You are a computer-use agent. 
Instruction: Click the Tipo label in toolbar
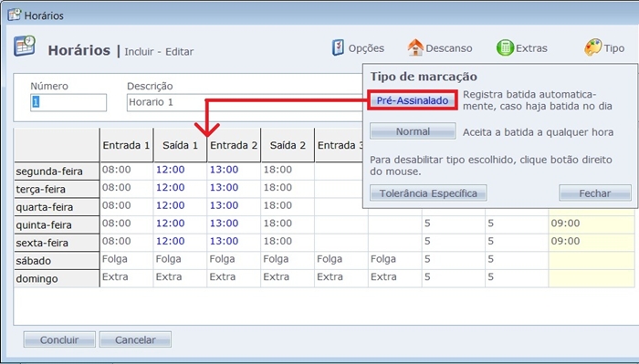(x=614, y=48)
